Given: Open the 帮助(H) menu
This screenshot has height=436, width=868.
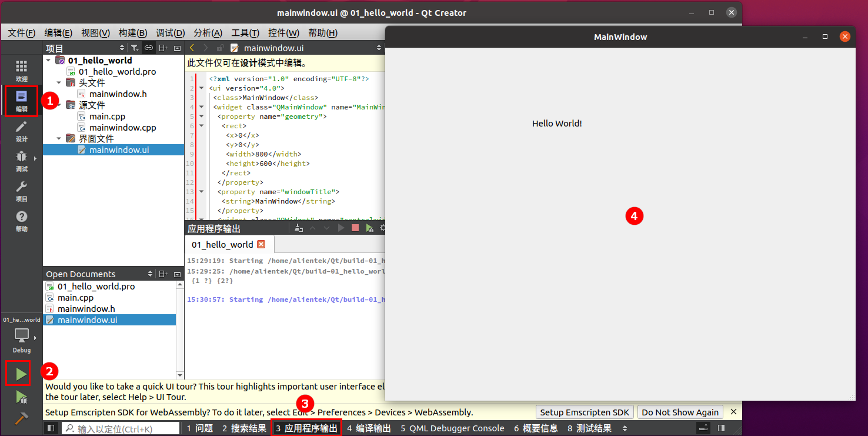Looking at the screenshot, I should [x=323, y=33].
